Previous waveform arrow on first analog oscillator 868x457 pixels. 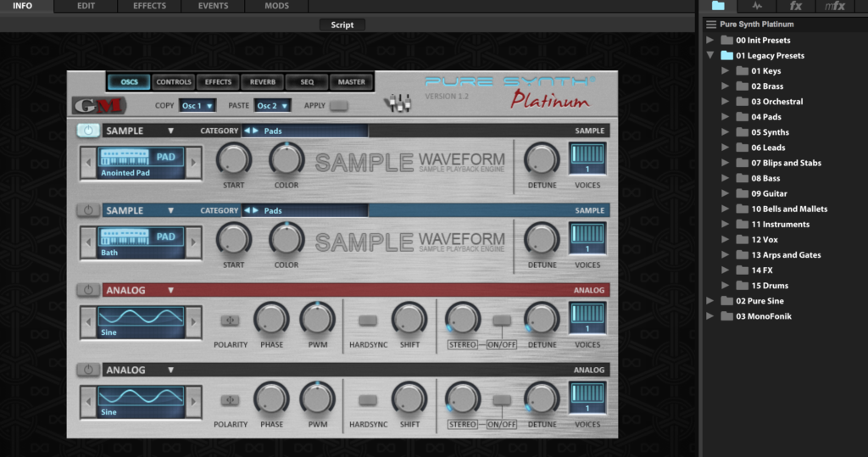click(88, 322)
